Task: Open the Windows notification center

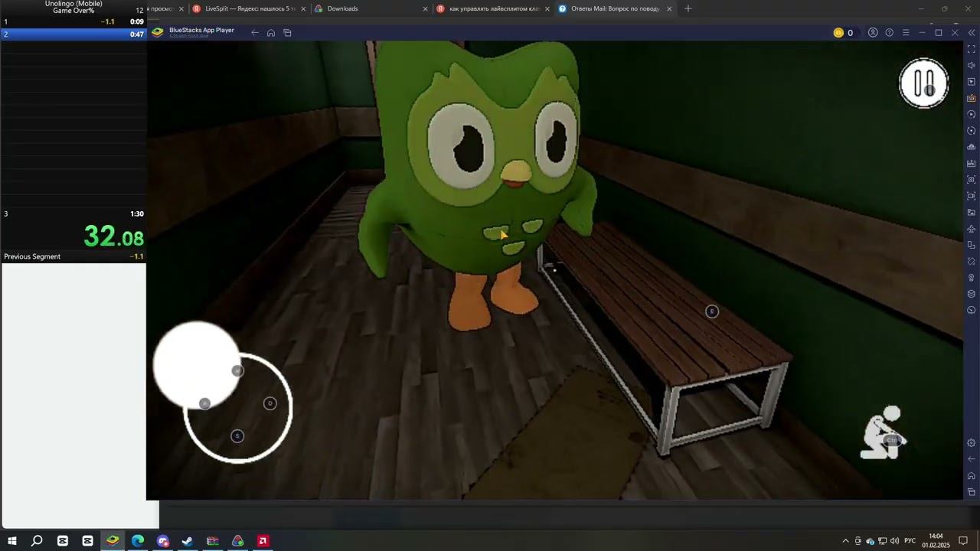Action: tap(964, 541)
